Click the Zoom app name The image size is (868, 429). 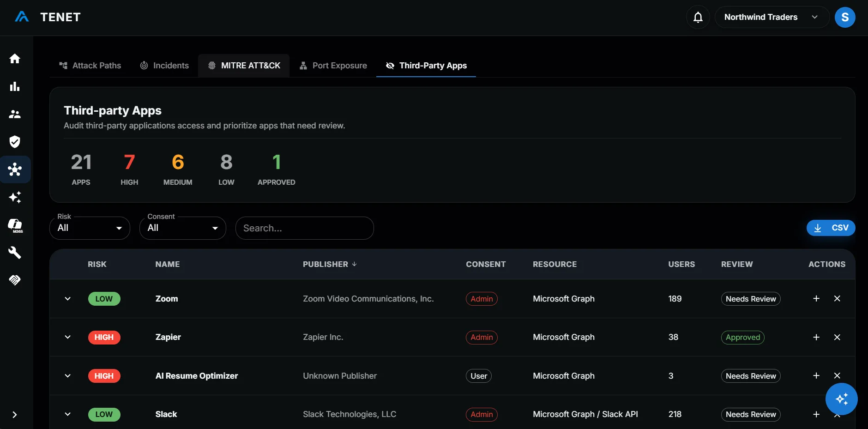click(167, 299)
